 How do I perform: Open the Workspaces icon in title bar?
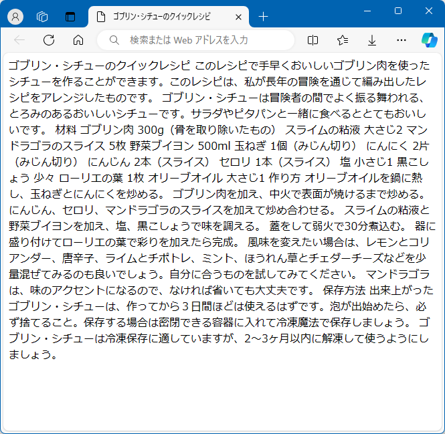[42, 16]
